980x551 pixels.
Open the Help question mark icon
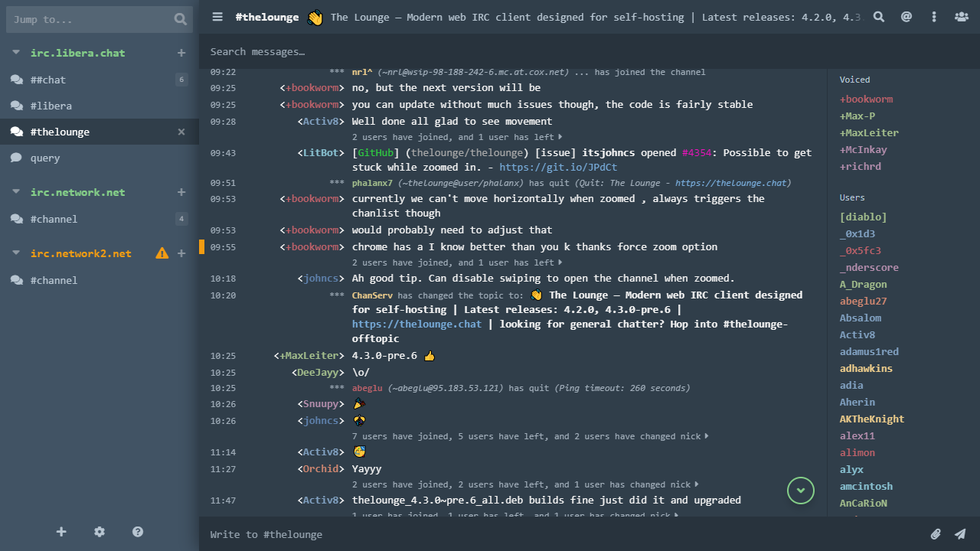[x=138, y=532]
